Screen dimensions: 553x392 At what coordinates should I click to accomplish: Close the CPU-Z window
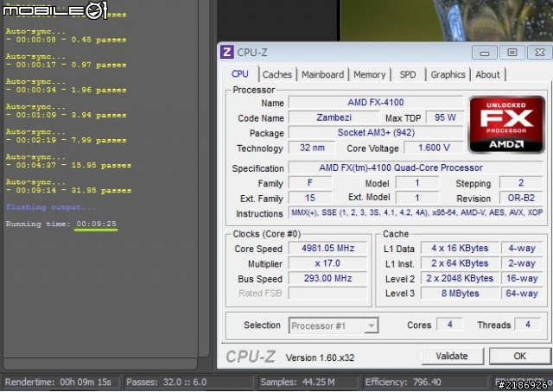click(539, 53)
